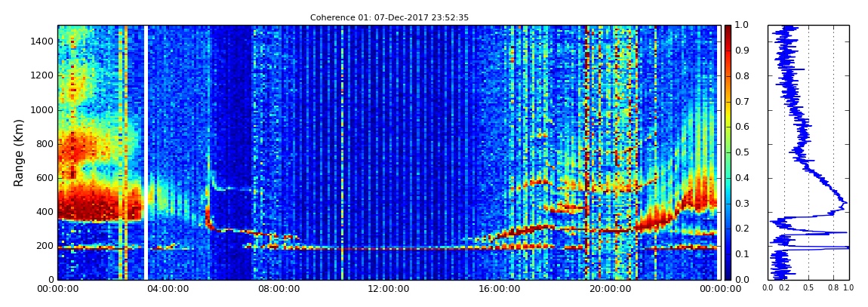Click the colorbar 0.2 tick label
868x307 pixels.
pos(740,229)
